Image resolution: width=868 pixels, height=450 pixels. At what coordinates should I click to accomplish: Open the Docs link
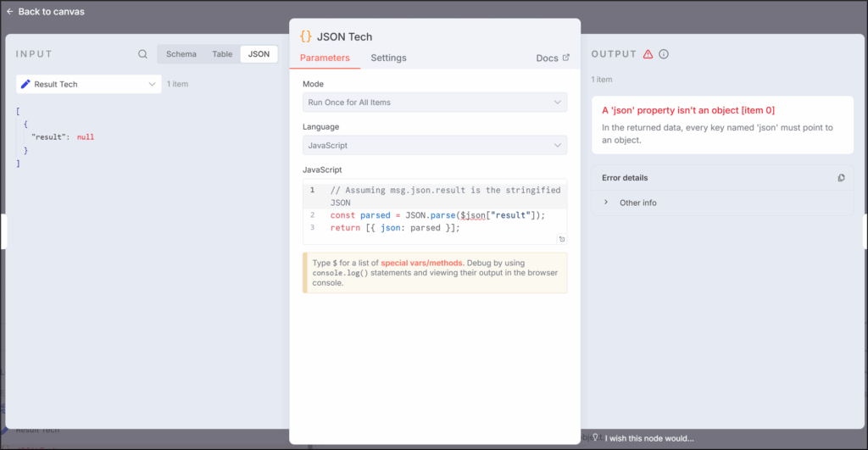pyautogui.click(x=547, y=58)
